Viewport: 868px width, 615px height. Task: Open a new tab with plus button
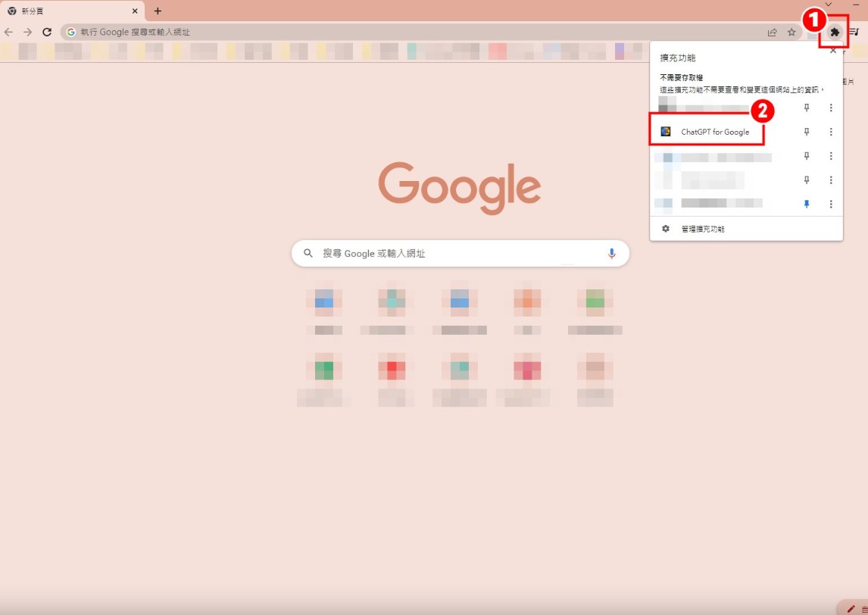tap(158, 11)
